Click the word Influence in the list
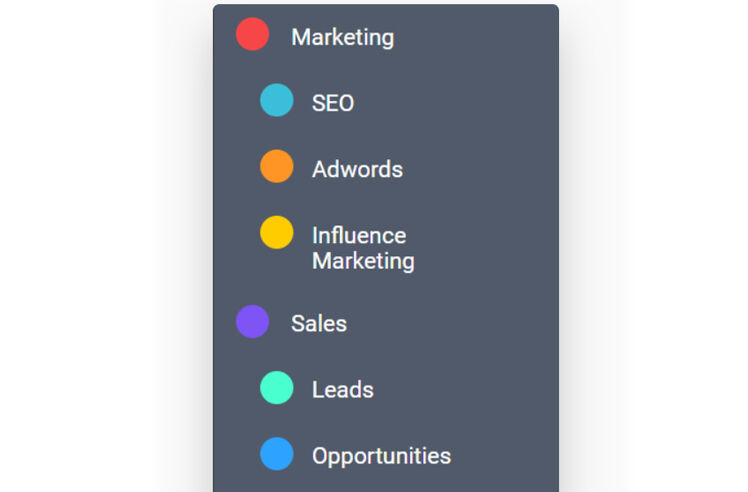Screen dimensions: 748x492 [359, 236]
